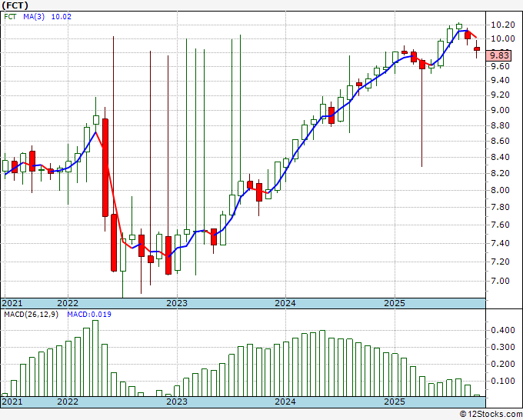Click the 8.40 price axis label
523x420 pixels.
coord(500,157)
